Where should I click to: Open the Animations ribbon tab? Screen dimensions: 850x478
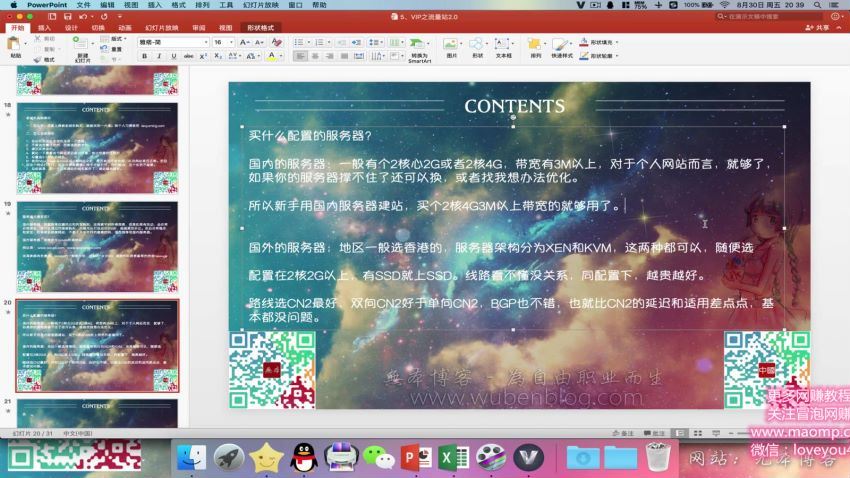(x=125, y=28)
